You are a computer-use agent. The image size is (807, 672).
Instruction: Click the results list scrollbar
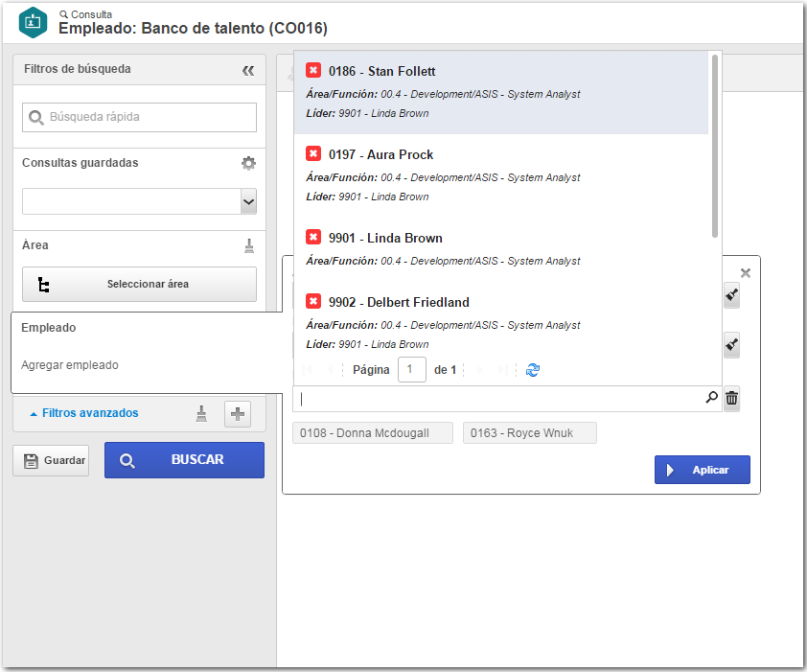pyautogui.click(x=715, y=147)
